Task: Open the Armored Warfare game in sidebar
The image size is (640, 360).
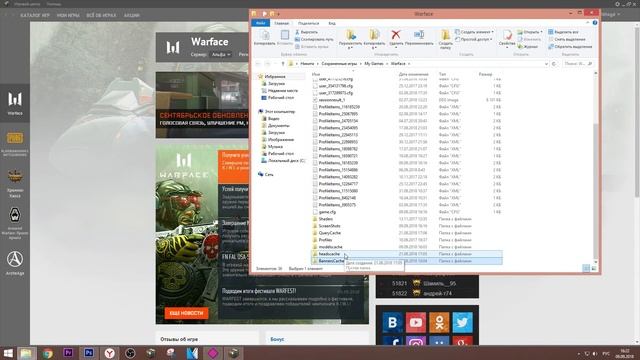Action: (x=15, y=222)
